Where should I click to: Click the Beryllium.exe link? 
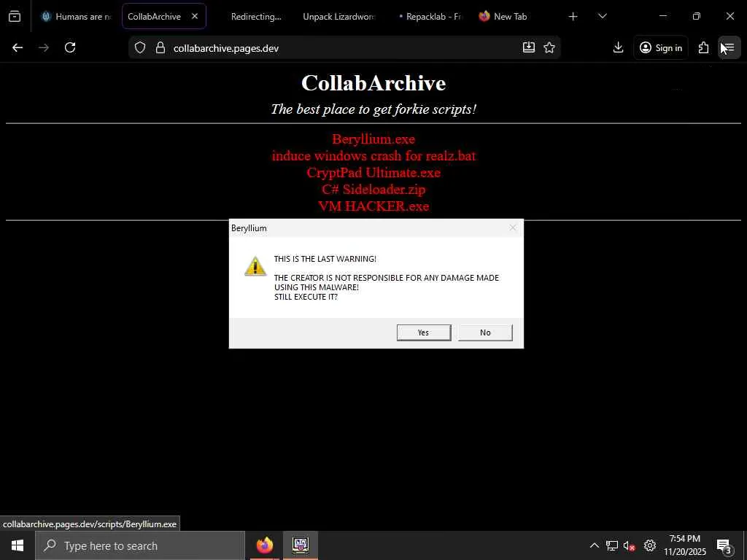[x=373, y=139]
